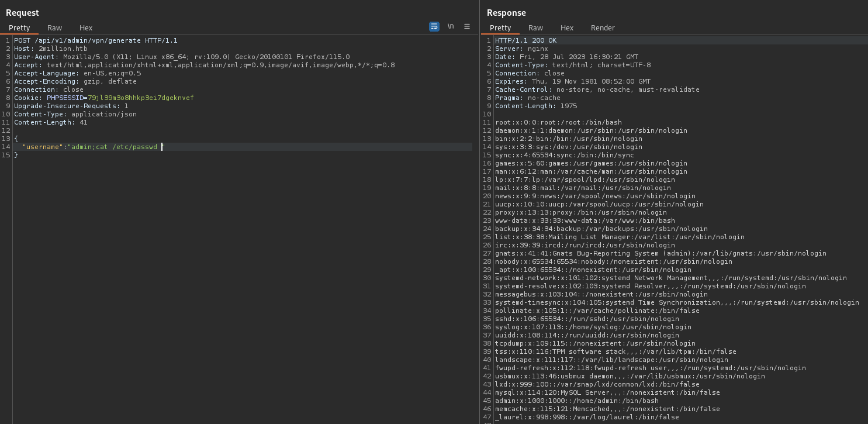Toggle the word wrap icon in Request

[x=434, y=26]
